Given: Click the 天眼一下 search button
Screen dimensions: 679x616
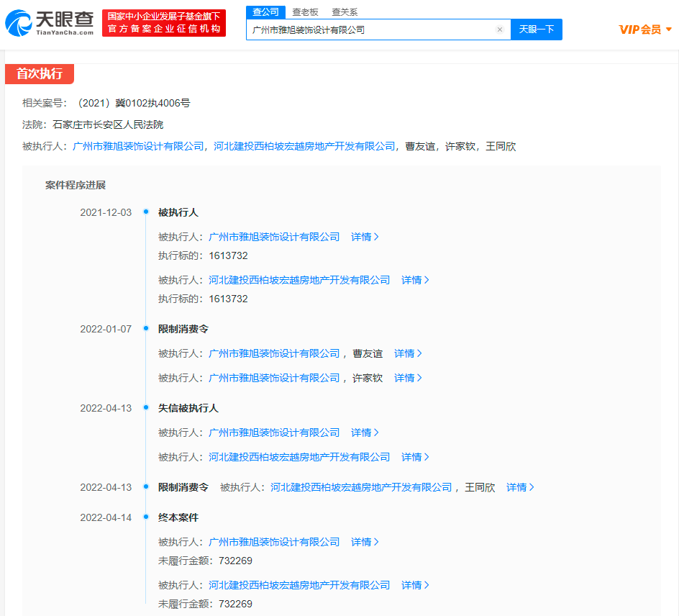Looking at the screenshot, I should (537, 30).
